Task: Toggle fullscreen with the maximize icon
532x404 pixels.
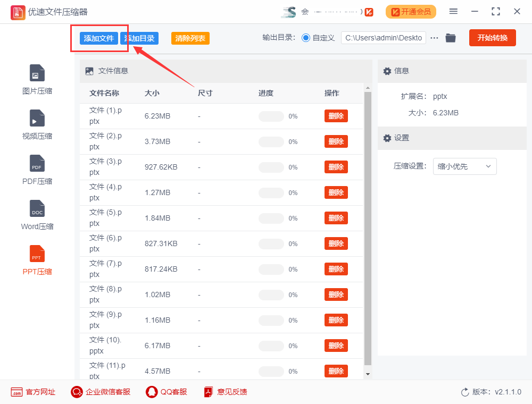Action: pos(496,12)
